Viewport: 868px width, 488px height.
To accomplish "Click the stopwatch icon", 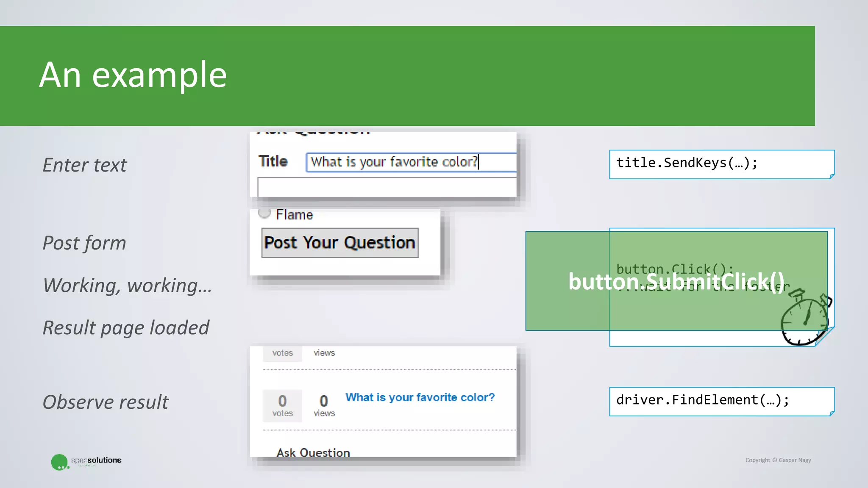I will [x=805, y=319].
